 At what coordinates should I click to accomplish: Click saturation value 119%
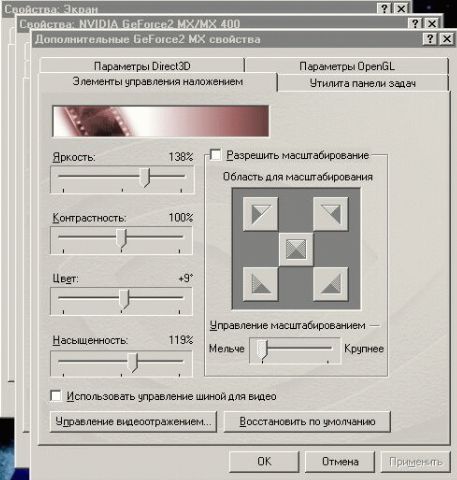181,340
